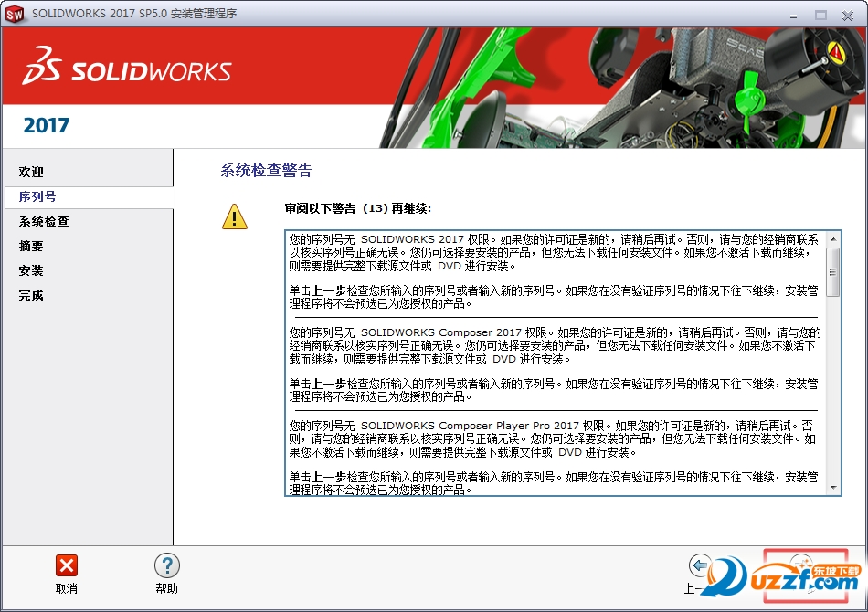868x612 pixels.
Task: Click the warning list scrollbar thumb
Action: (832, 271)
